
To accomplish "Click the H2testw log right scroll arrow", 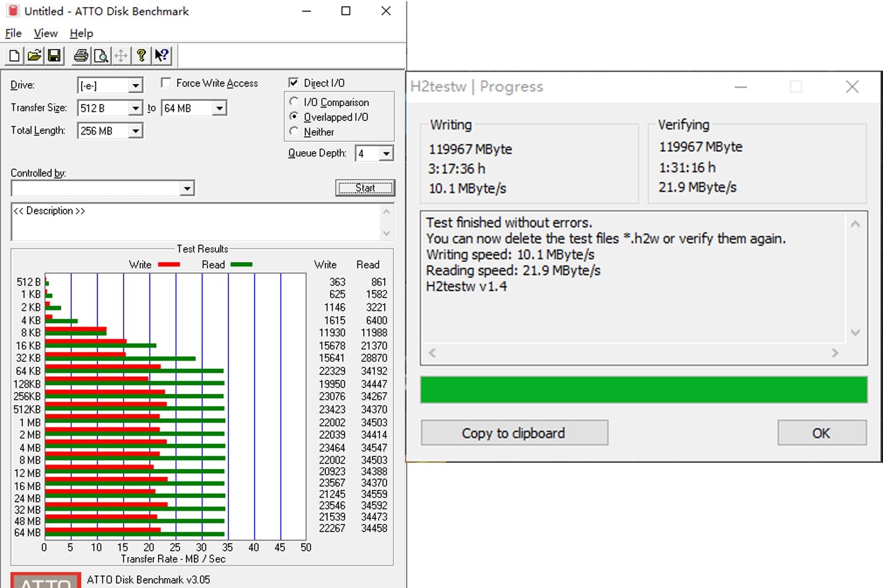I will (834, 353).
